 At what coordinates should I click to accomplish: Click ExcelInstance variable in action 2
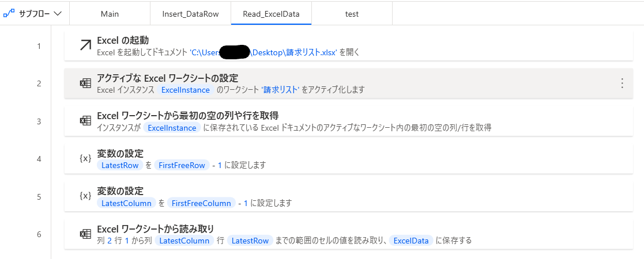point(186,90)
